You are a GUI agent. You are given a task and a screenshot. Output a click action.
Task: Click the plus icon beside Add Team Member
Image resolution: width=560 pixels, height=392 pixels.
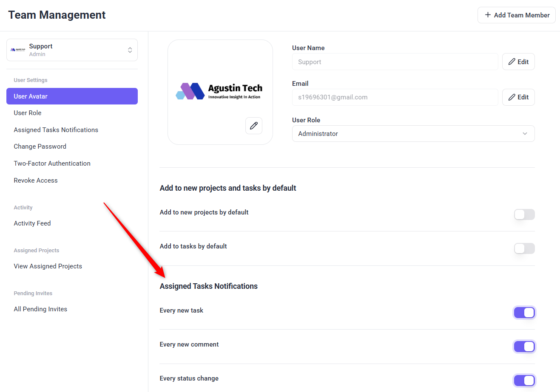[x=488, y=15]
